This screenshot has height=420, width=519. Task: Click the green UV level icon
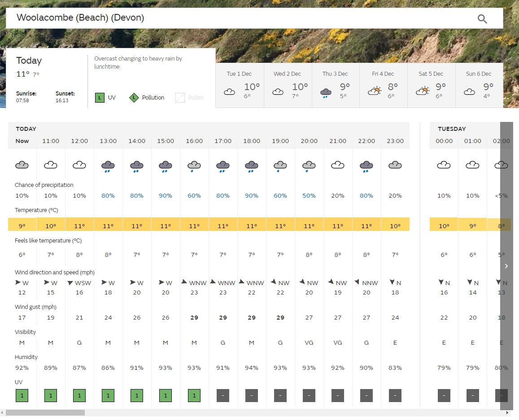pyautogui.click(x=100, y=97)
